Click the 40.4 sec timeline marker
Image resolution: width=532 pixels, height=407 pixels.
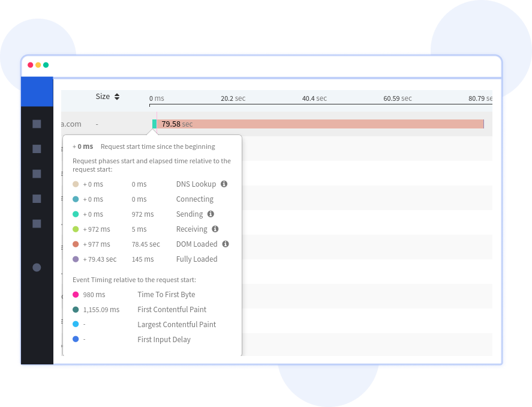[x=314, y=98]
